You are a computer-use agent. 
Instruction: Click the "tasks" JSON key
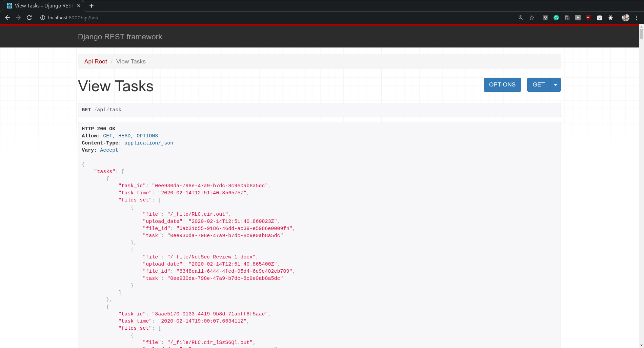[105, 172]
